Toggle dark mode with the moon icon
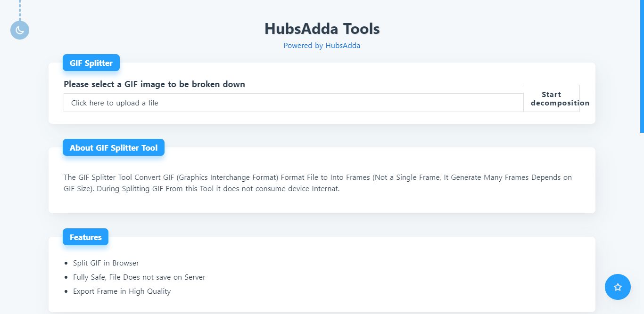Screen dimensions: 644x314 [x=20, y=30]
